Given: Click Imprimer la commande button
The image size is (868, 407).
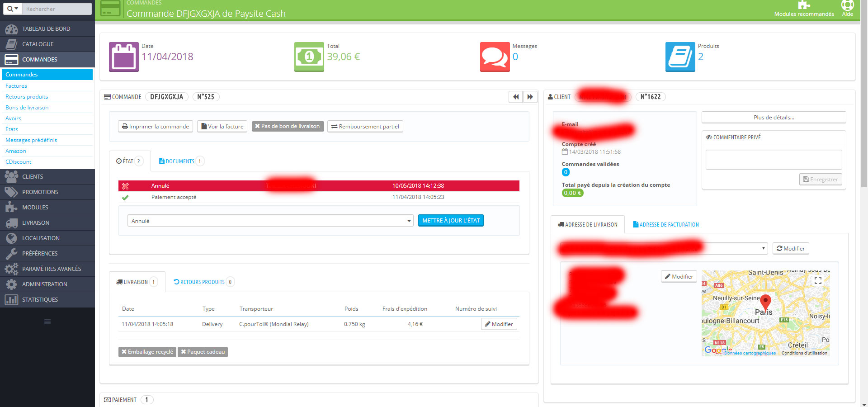Looking at the screenshot, I should click(x=156, y=126).
